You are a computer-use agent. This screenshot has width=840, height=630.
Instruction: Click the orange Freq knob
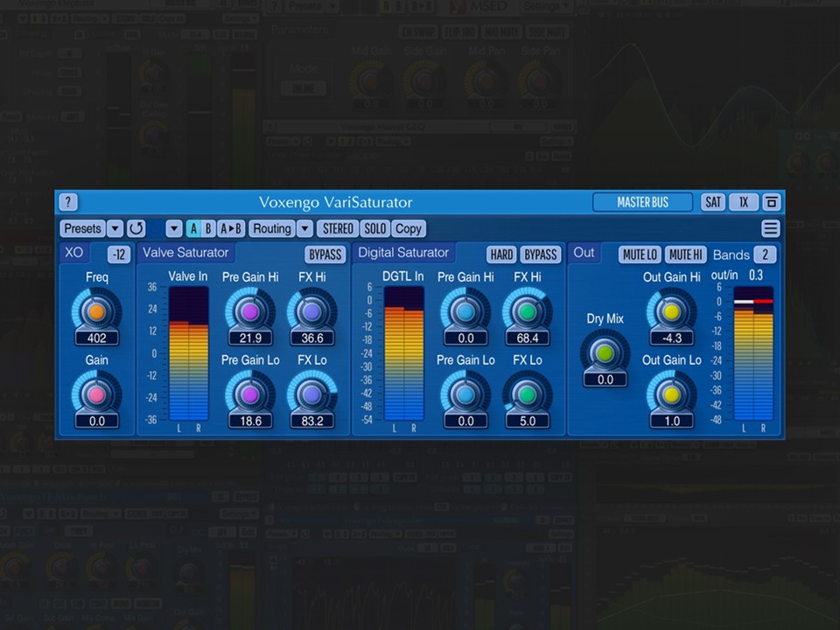(x=96, y=311)
